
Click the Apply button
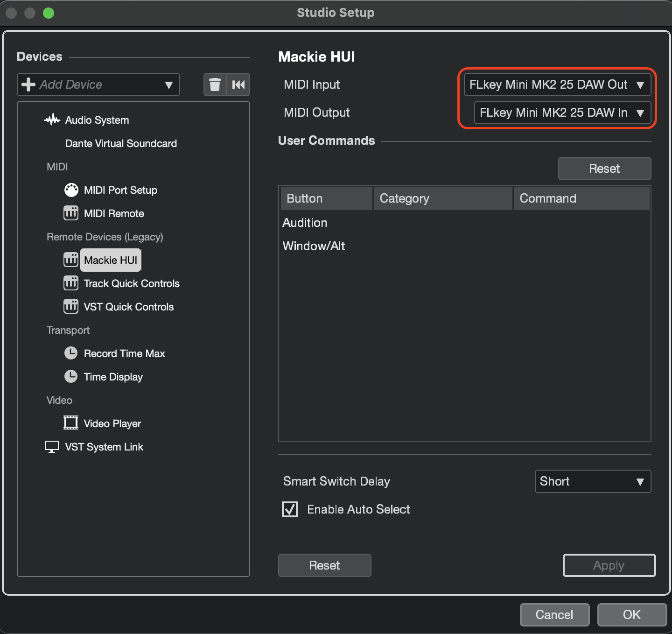609,565
